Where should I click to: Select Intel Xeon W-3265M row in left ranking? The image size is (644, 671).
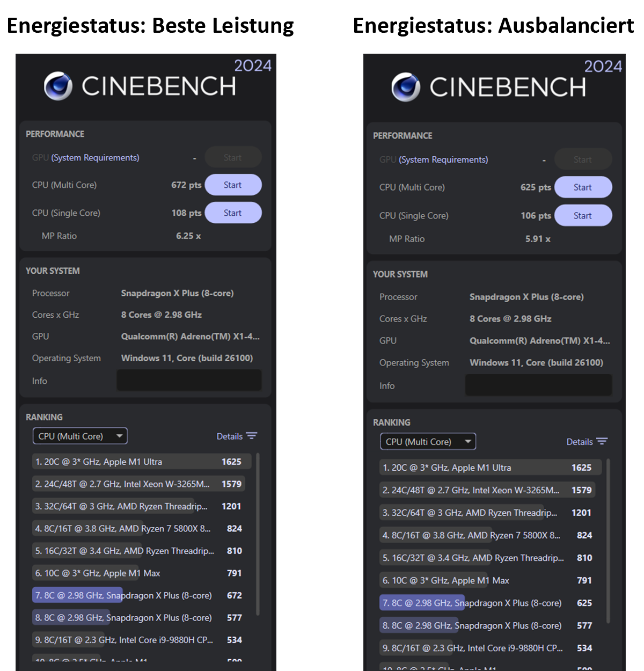point(139,484)
